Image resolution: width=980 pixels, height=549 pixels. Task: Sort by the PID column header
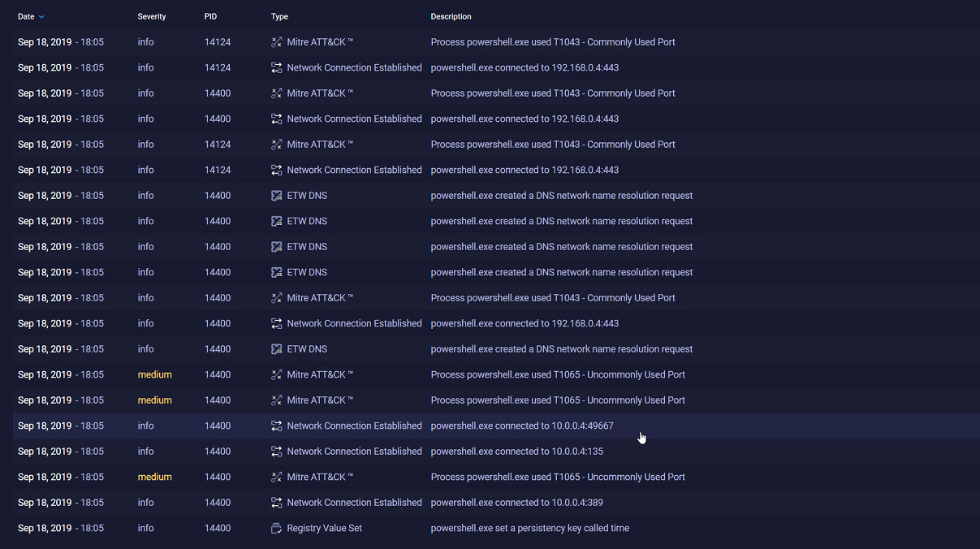(211, 16)
